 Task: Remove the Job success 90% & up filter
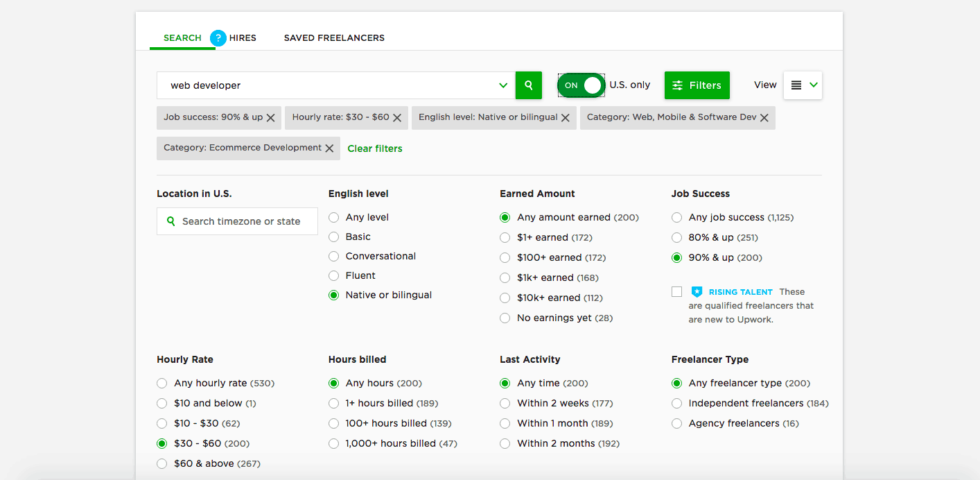271,118
